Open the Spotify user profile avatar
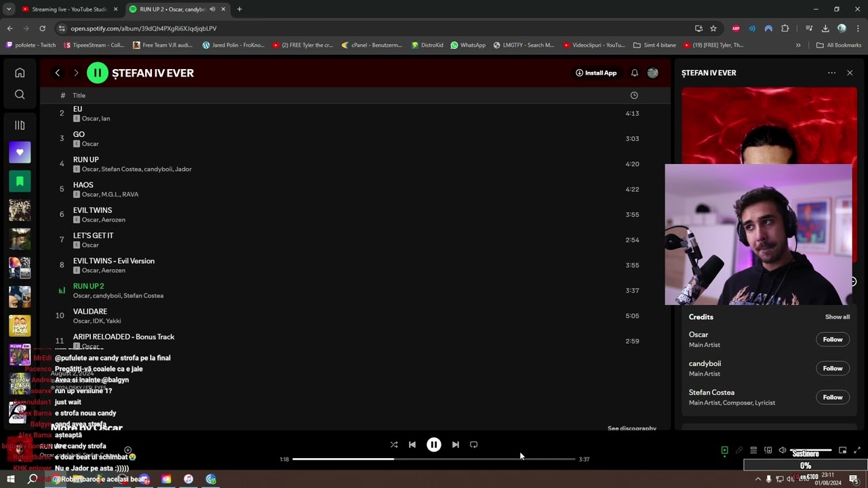The width and height of the screenshot is (868, 488). point(653,73)
